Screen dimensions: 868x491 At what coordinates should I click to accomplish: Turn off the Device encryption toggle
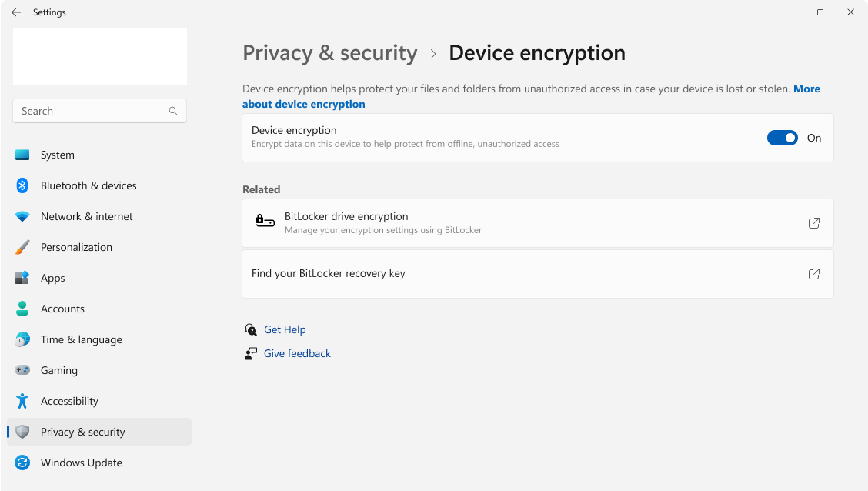pos(782,138)
